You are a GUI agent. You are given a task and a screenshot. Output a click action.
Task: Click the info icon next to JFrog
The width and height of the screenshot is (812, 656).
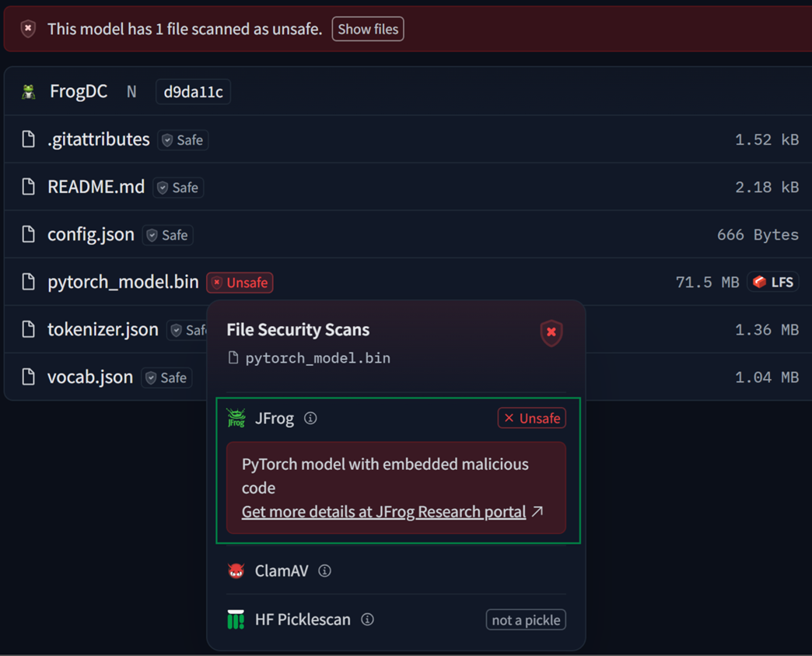310,418
